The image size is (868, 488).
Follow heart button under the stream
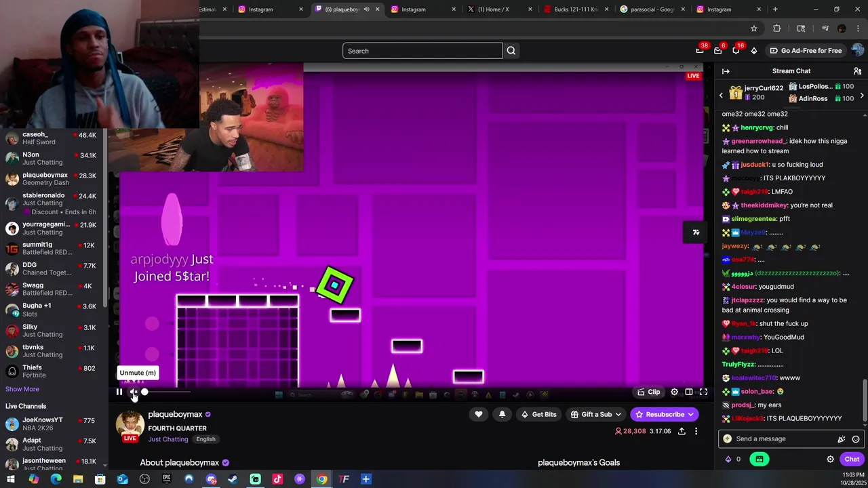pos(479,414)
